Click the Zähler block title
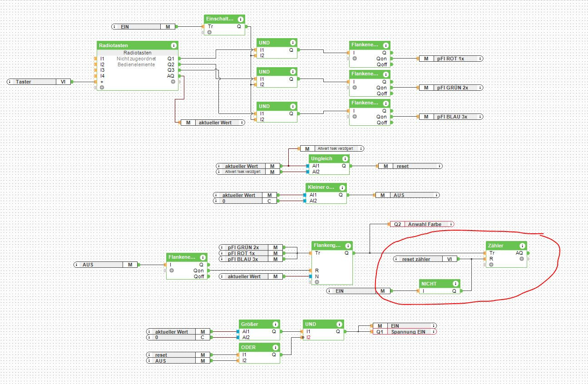The width and height of the screenshot is (588, 384). point(496,246)
